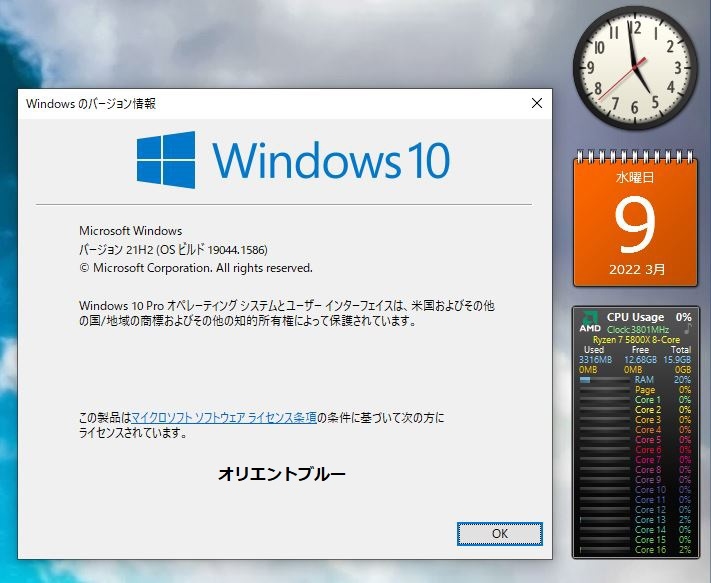Click the '15.9GB' total memory value
This screenshot has width=711, height=583.
click(677, 360)
